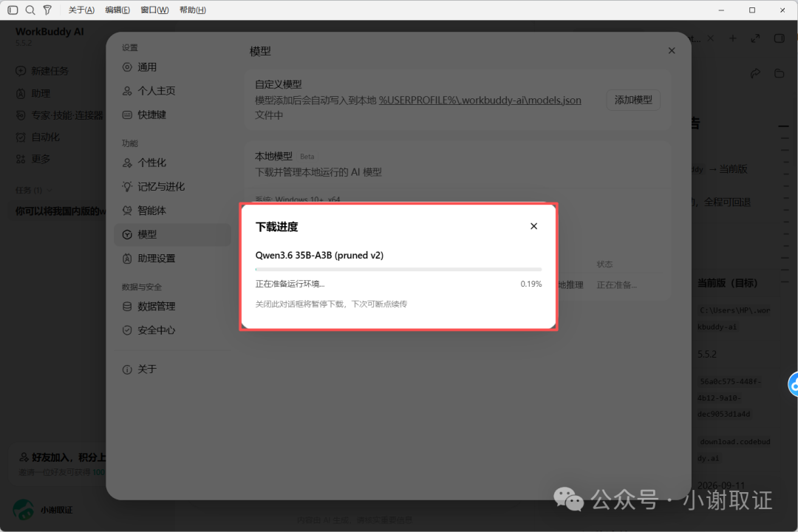
Task: Select 智能体 in settings sidebar
Action: [x=172, y=211]
